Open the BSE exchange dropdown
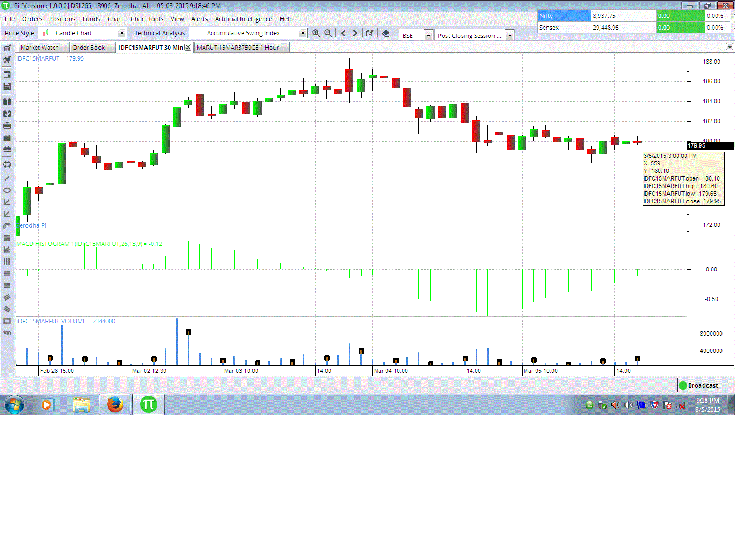Image resolution: width=735 pixels, height=560 pixels. pyautogui.click(x=429, y=35)
